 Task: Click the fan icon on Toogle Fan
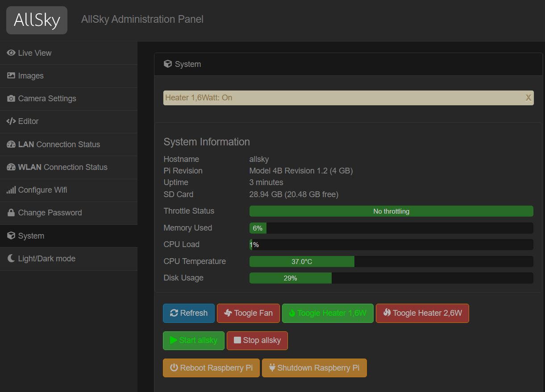pyautogui.click(x=228, y=313)
